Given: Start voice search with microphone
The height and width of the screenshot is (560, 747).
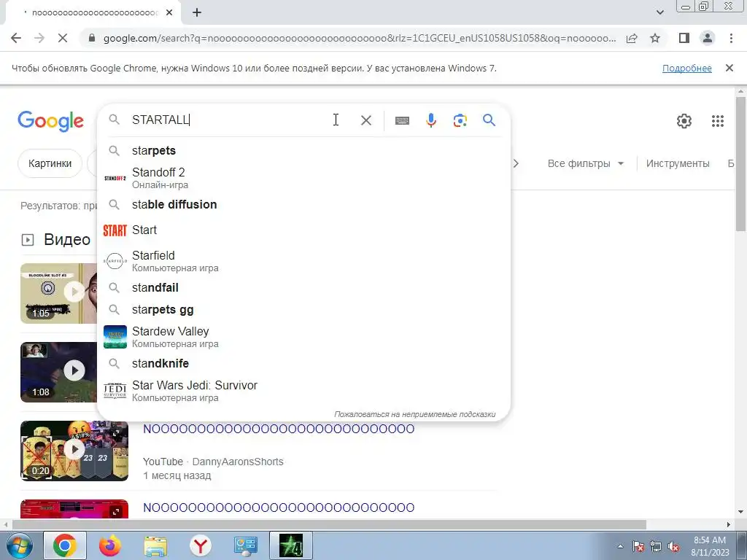Looking at the screenshot, I should 430,120.
